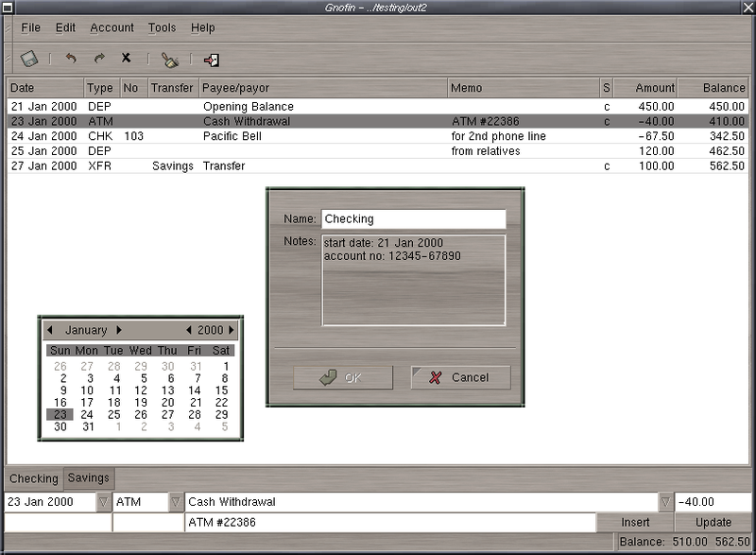
Task: Click the No column header
Action: [134, 88]
